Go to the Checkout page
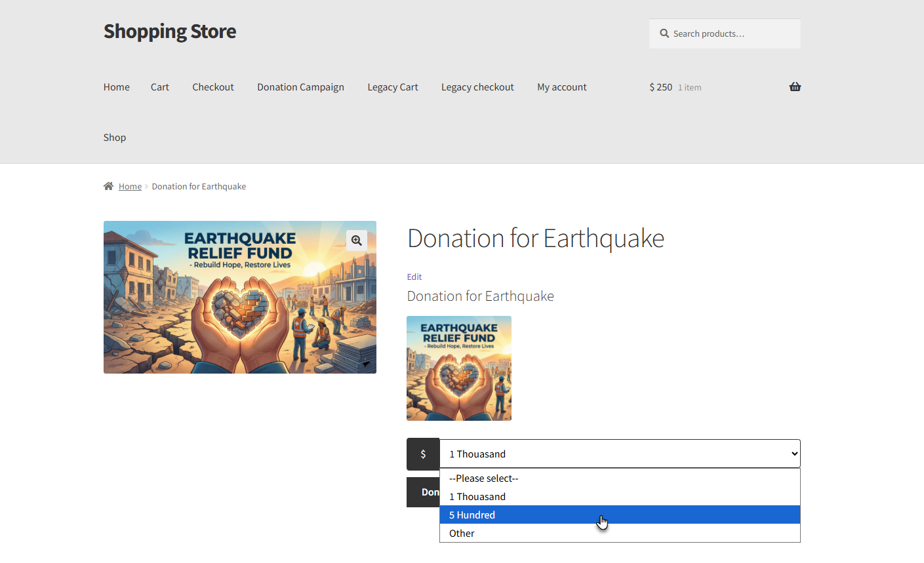Screen dimensions: 924x563 click(x=212, y=87)
